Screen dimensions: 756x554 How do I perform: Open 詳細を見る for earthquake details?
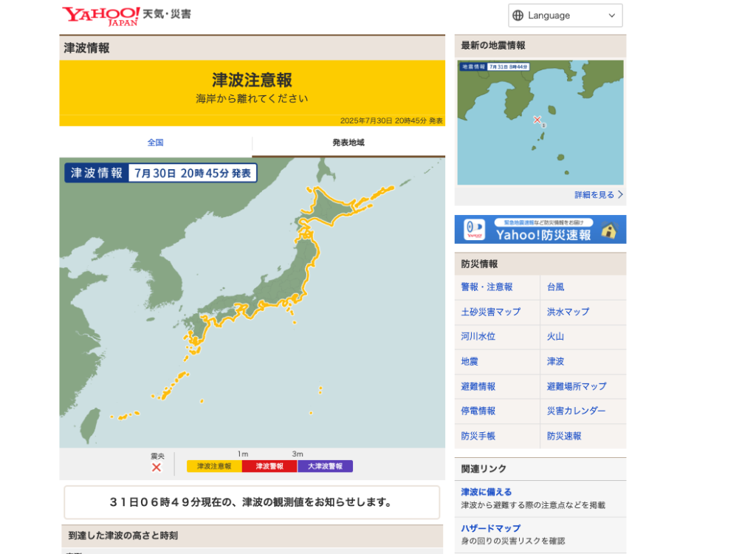598,195
